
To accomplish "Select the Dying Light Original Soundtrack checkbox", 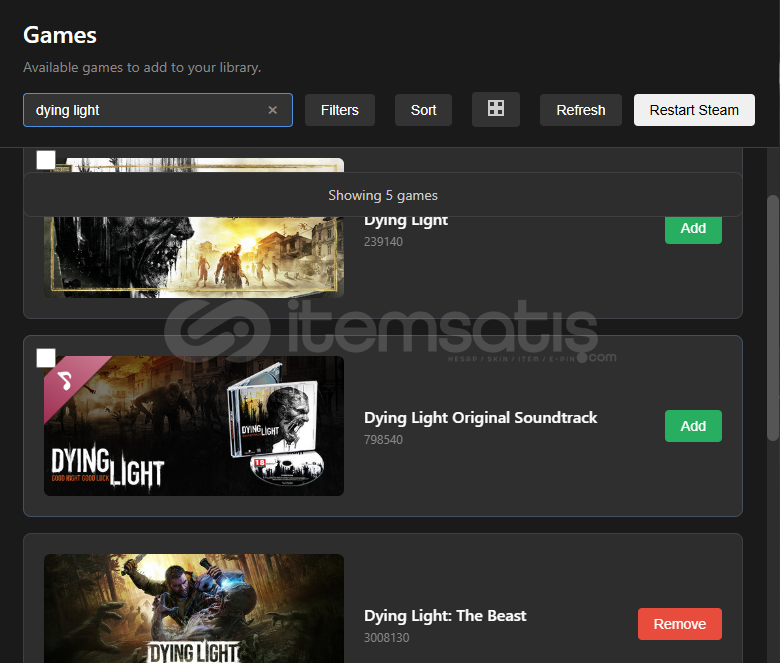I will point(46,358).
